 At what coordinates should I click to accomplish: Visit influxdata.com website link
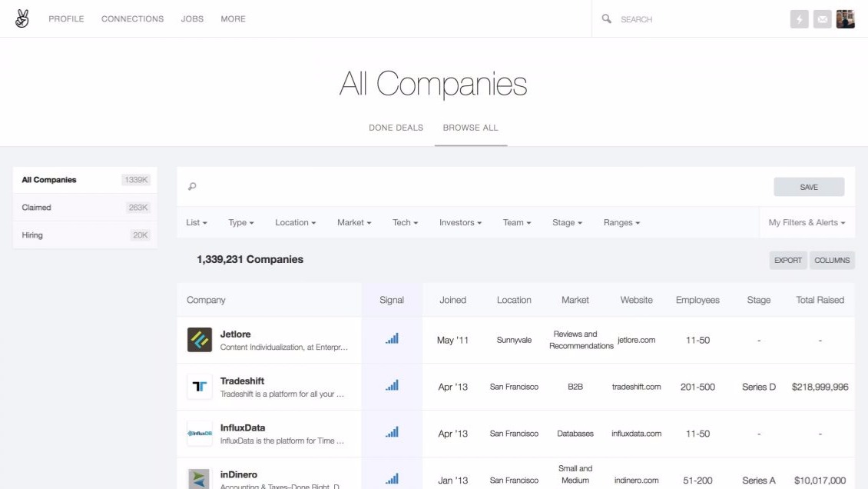(637, 434)
